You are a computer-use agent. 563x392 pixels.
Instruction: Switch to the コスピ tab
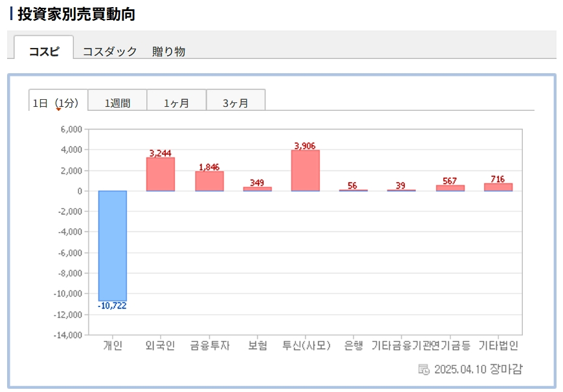(x=44, y=51)
